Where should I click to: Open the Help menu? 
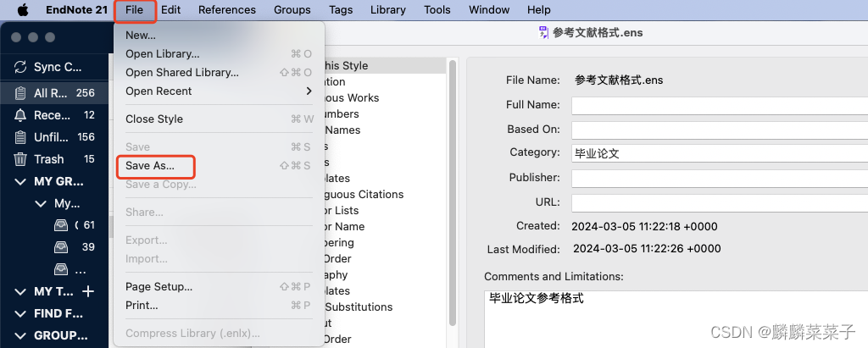538,10
